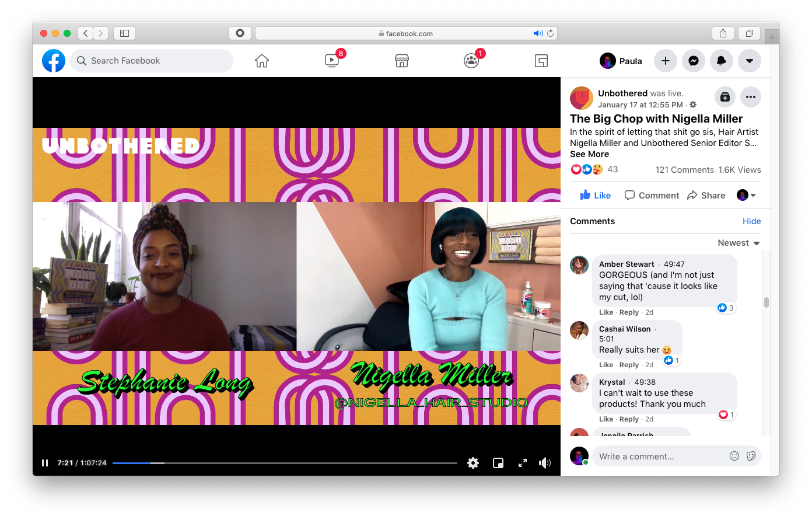Go forward in Safari

click(x=101, y=33)
